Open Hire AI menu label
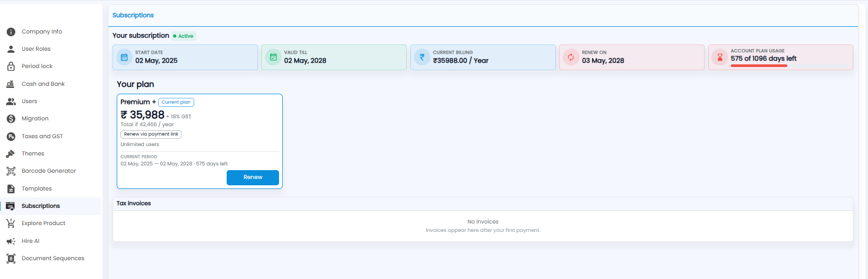 click(x=30, y=241)
